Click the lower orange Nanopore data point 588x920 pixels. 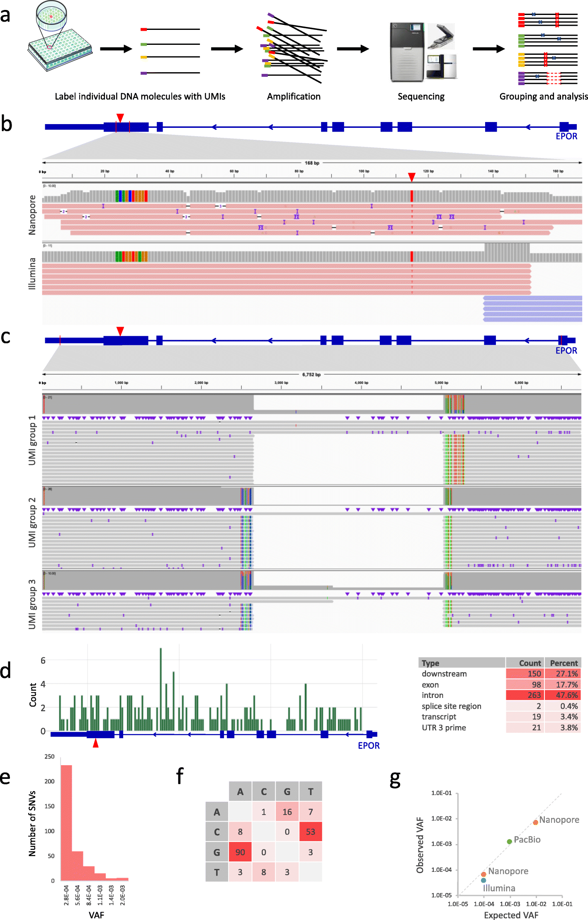coord(484,874)
